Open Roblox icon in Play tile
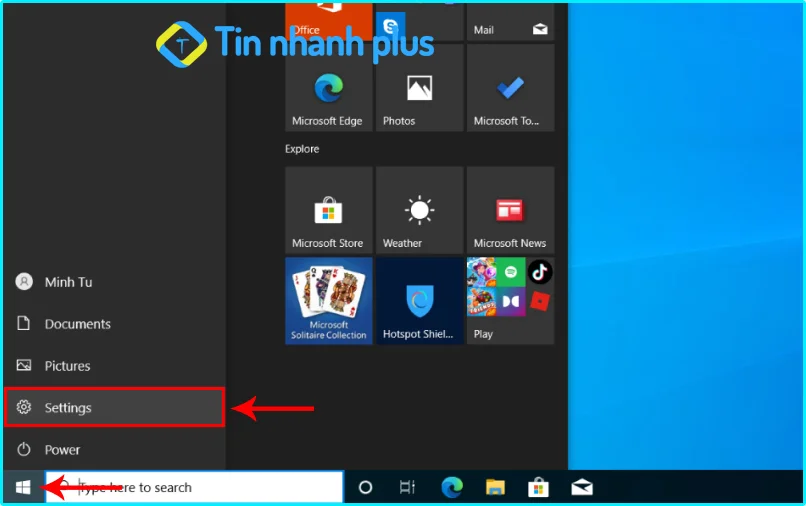The image size is (806, 506). click(540, 301)
